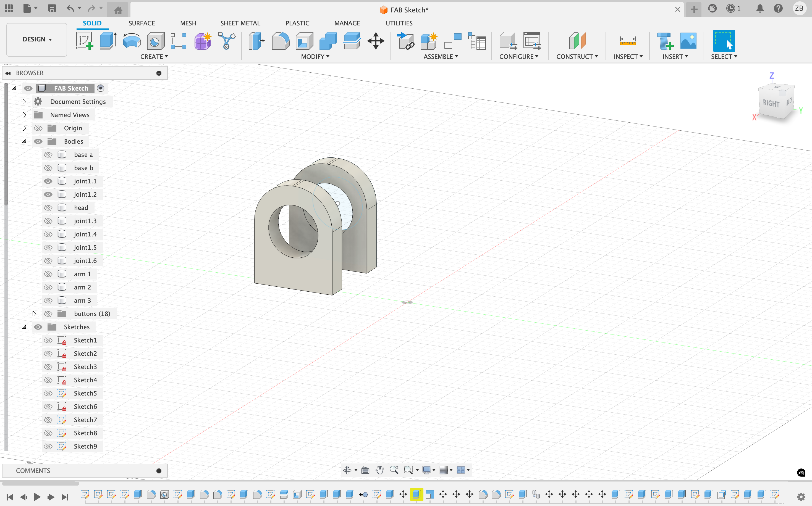Expand the buttons (18) folder
Screen dimensions: 812x506
click(x=34, y=313)
